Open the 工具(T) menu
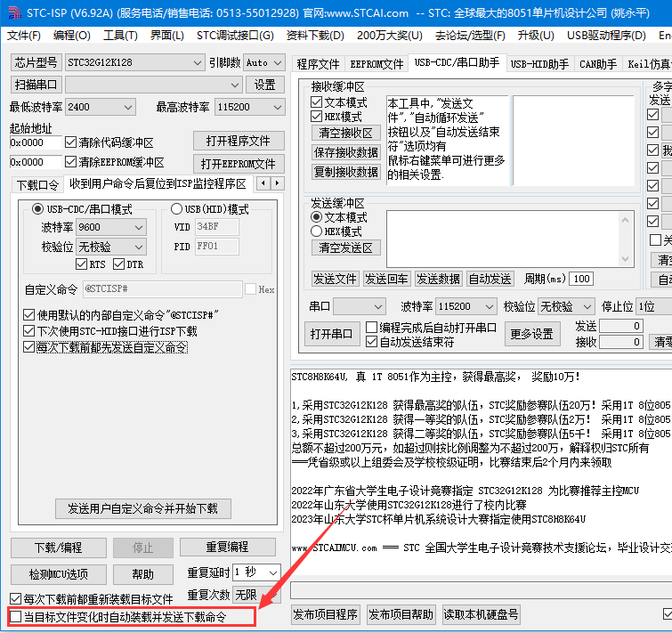Screen dimensions: 672x633 click(x=120, y=35)
